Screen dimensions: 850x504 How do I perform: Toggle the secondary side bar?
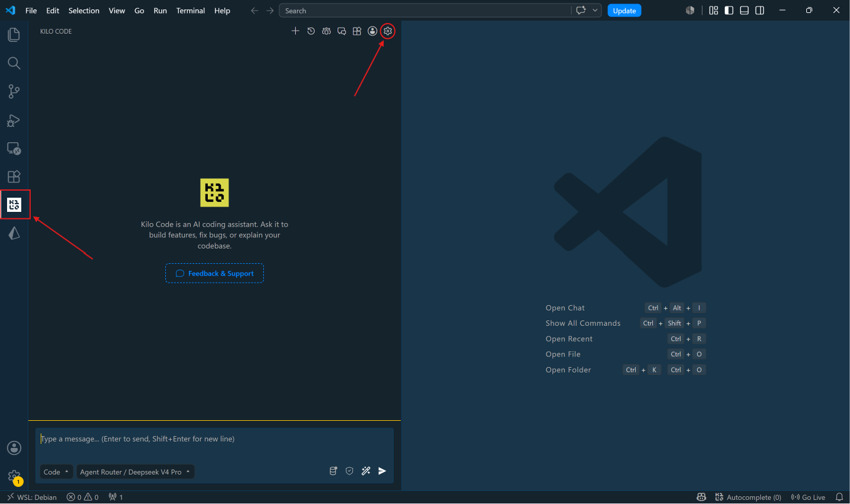point(760,11)
